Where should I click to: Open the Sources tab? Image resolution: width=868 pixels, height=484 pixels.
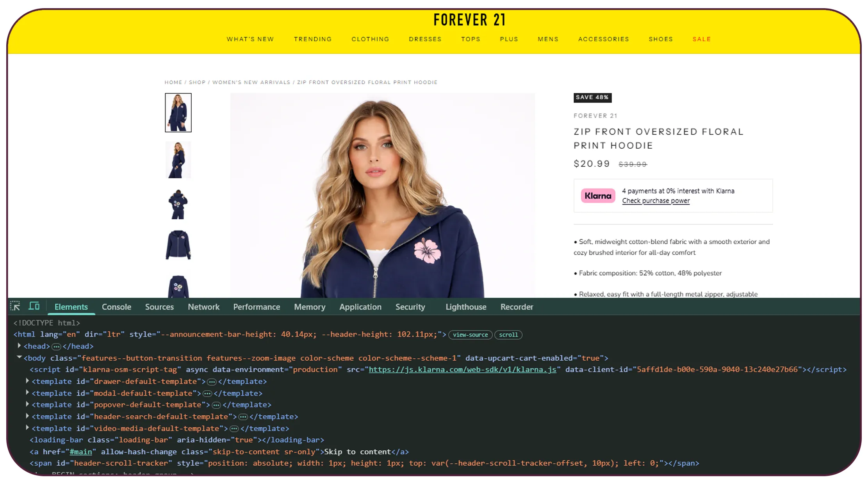pos(159,307)
